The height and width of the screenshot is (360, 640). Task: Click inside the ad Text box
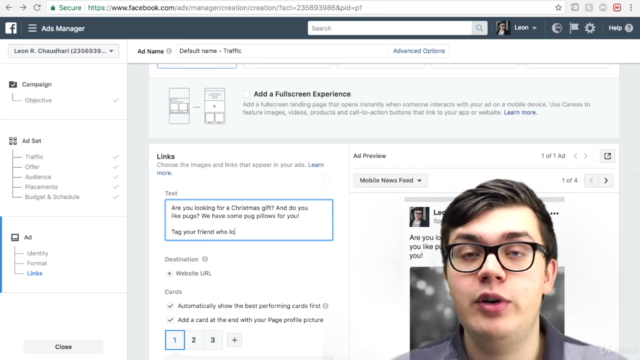tap(249, 220)
